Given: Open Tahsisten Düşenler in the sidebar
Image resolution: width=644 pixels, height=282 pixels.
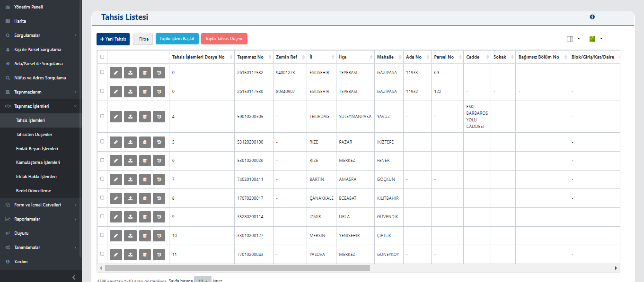Looking at the screenshot, I should 34,135.
